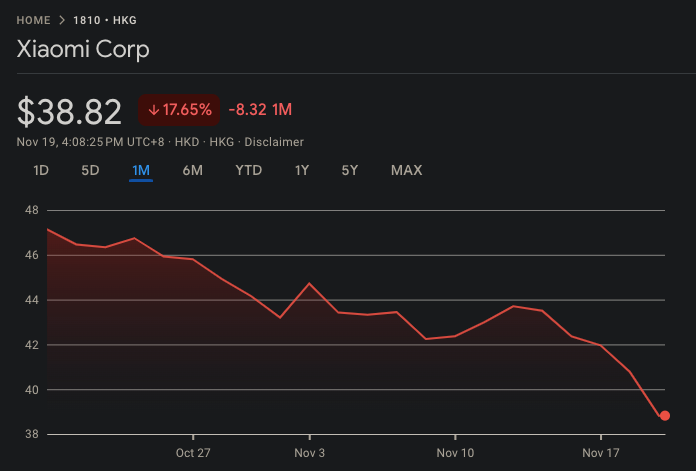
Task: Switch to the 1D time range
Action: click(x=41, y=170)
